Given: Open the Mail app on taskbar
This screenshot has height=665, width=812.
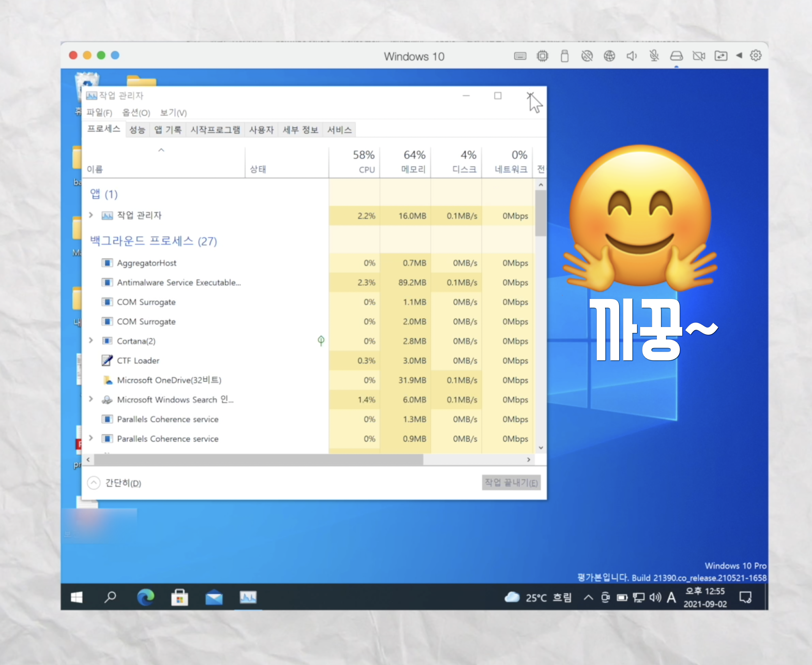Looking at the screenshot, I should (x=214, y=597).
